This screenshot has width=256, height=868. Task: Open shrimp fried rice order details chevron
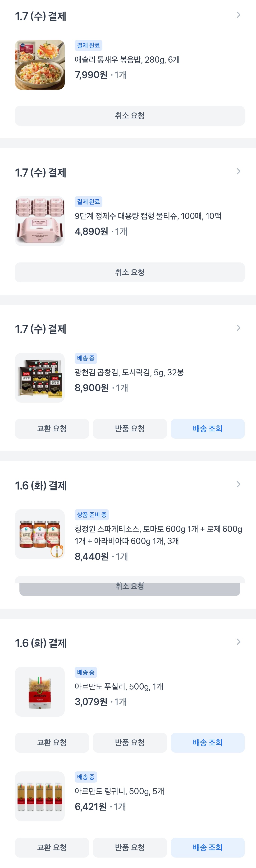tap(238, 15)
